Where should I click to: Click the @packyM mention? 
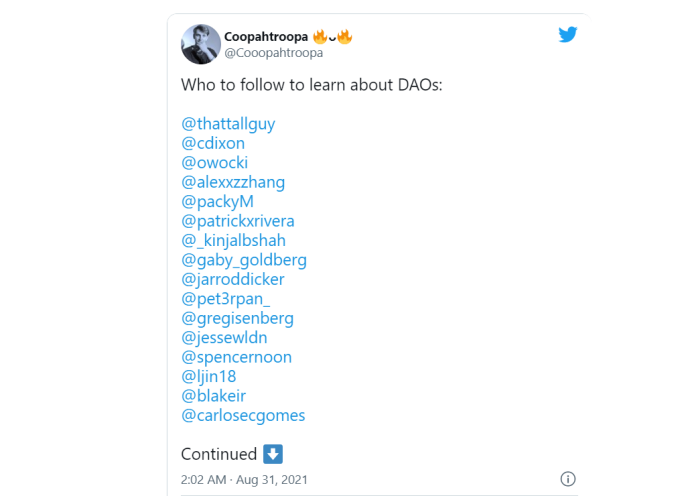pos(217,202)
